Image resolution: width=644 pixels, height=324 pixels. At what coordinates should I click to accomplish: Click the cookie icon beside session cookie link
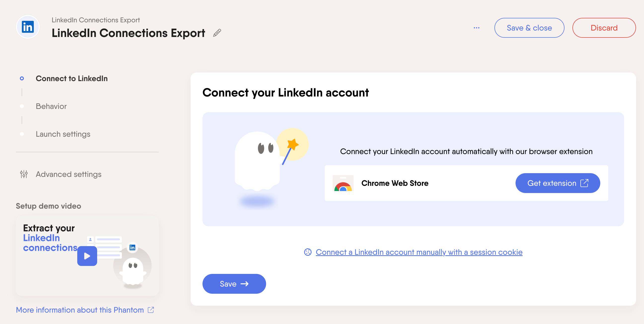308,252
